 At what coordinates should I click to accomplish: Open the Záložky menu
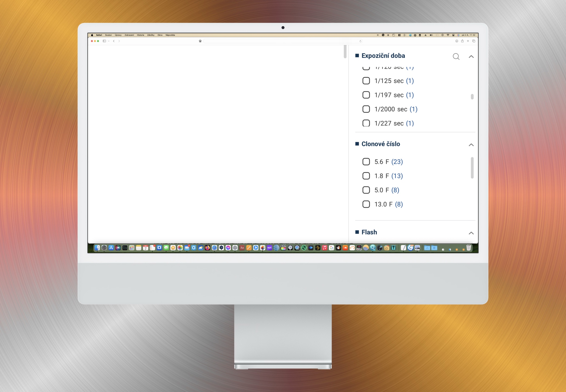click(x=150, y=35)
